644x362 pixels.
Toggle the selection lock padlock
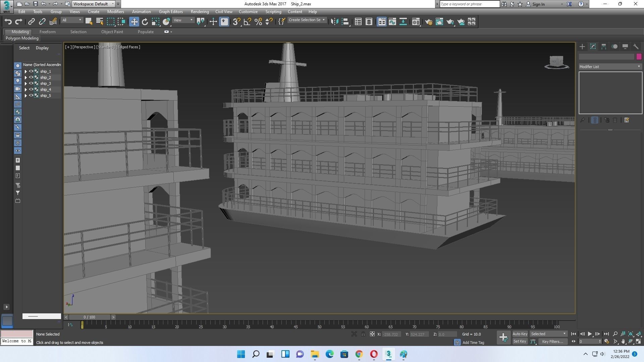coord(363,334)
